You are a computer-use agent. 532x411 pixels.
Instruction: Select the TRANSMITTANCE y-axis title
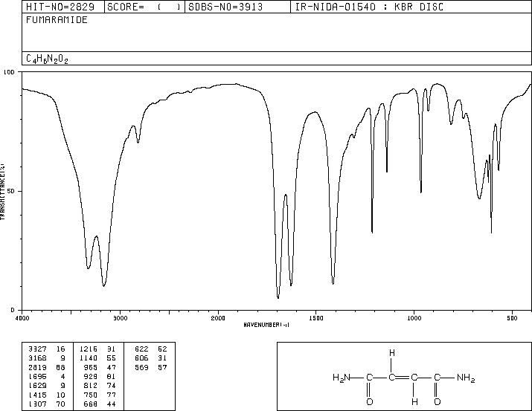pyautogui.click(x=2, y=192)
